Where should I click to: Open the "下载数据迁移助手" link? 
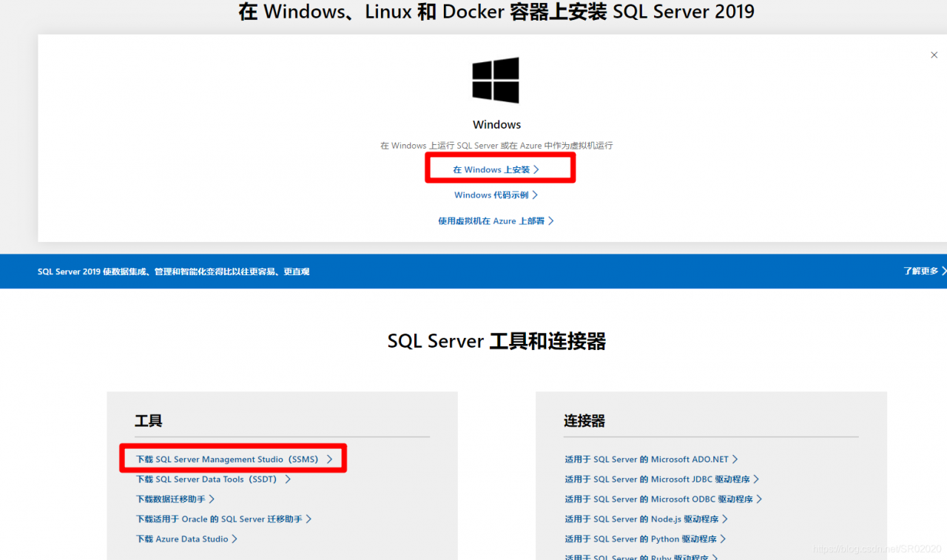point(175,499)
